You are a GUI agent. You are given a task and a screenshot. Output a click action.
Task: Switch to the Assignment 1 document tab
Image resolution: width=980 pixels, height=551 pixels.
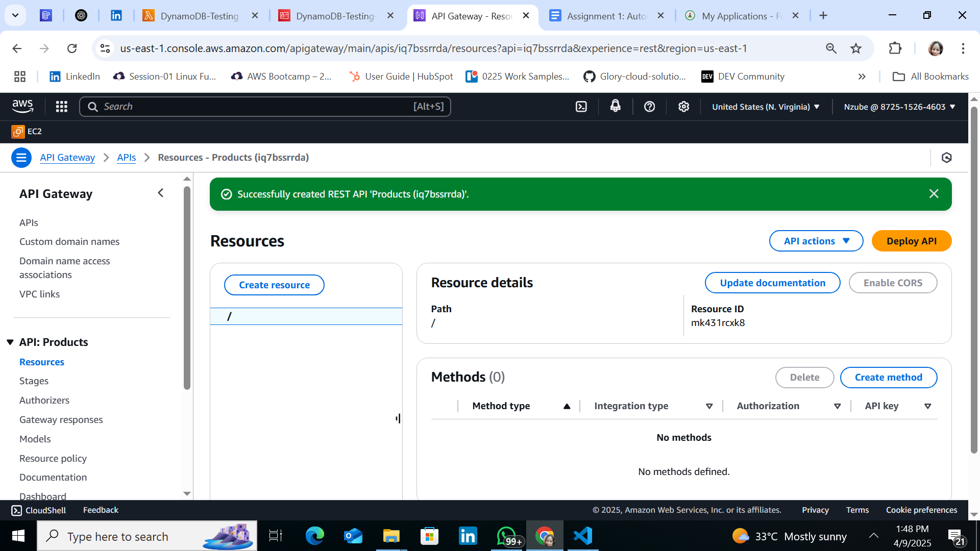(606, 16)
